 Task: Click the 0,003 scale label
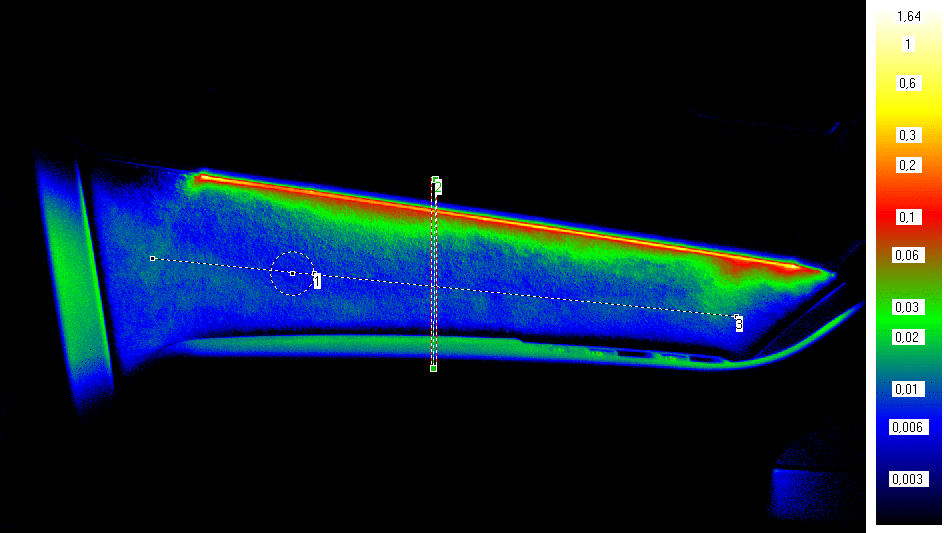[908, 479]
